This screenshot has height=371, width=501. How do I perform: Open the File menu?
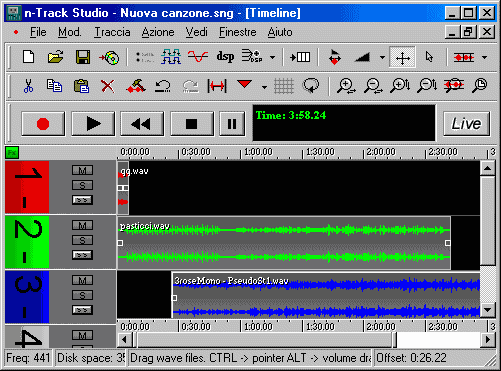[x=38, y=32]
